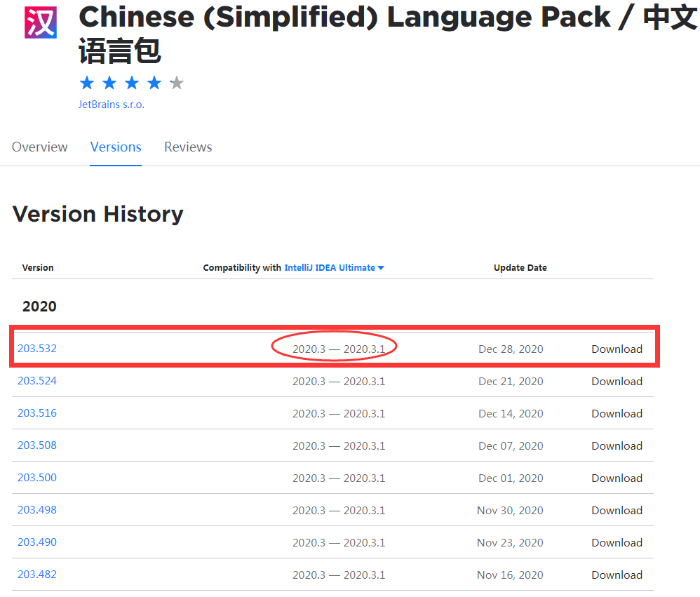Open version 203.524 link

pos(37,381)
